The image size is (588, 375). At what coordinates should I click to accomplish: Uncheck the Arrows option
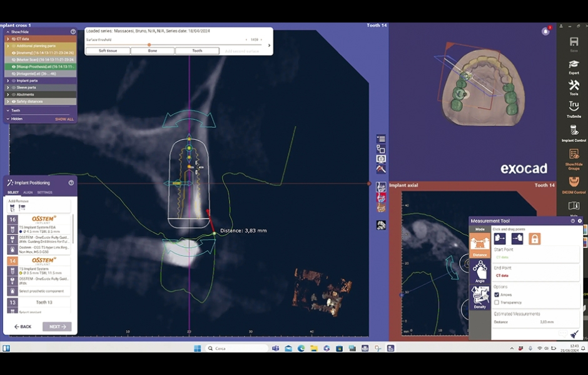[497, 294]
